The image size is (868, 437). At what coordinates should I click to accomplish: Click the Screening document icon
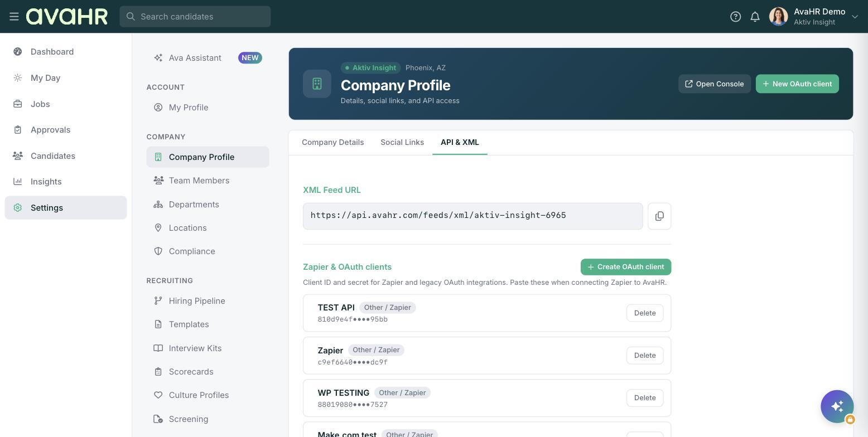click(x=158, y=419)
